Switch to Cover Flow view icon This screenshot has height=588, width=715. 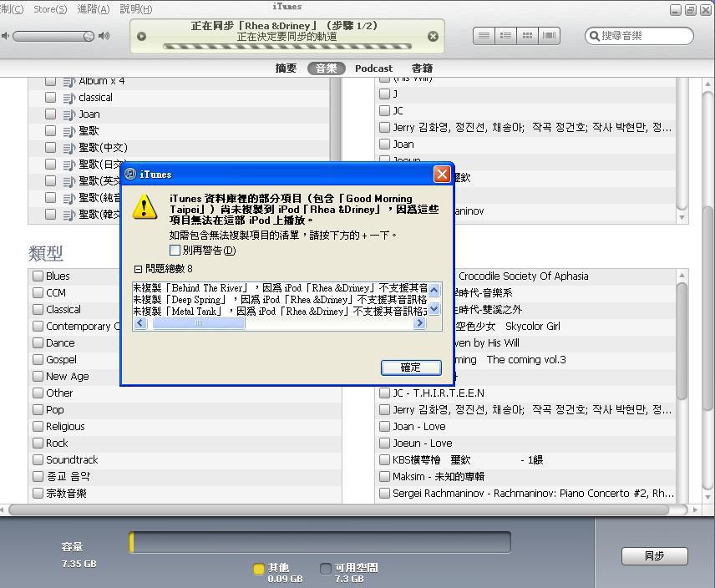549,36
